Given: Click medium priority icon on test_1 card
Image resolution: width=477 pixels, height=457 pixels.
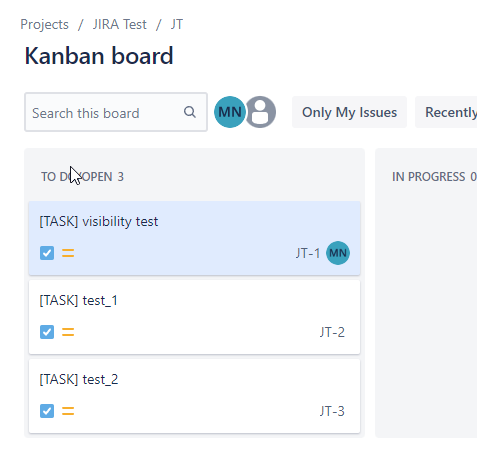Looking at the screenshot, I should pos(68,332).
